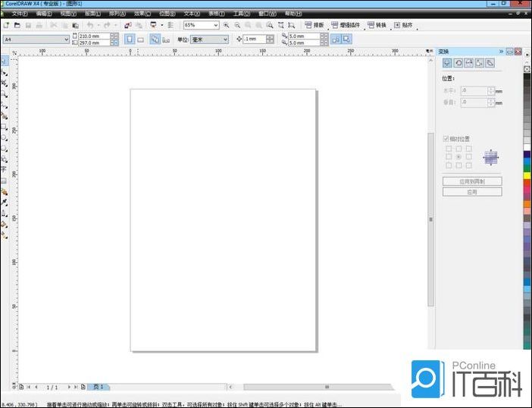Toggle the 相对位置 checkbox
Viewport: 532px width, 408px height.
tap(446, 139)
